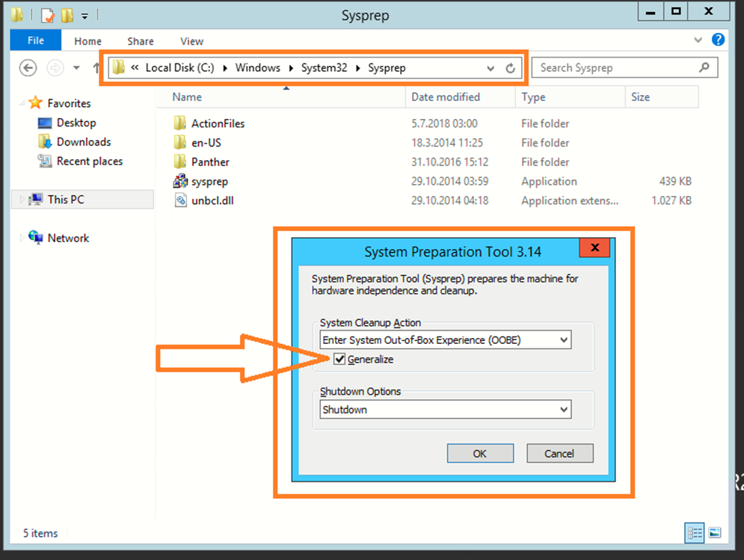Image resolution: width=744 pixels, height=560 pixels.
Task: Refresh the Sysprep folder view
Action: click(510, 68)
